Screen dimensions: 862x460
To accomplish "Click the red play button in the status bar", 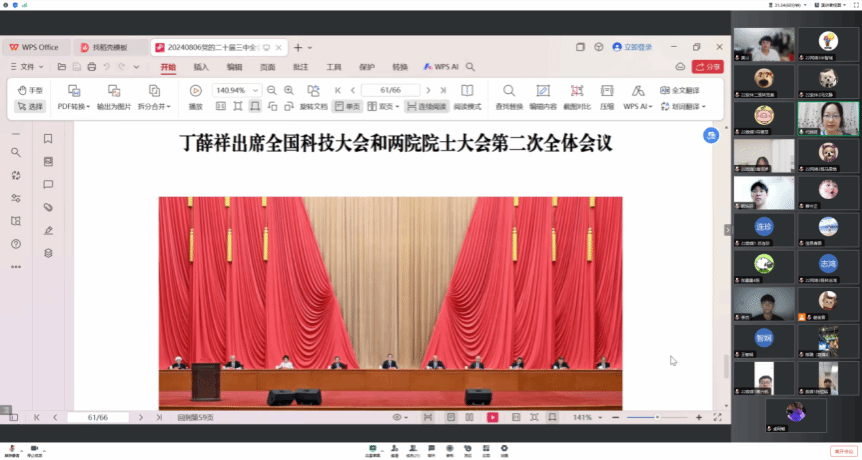I will pos(492,417).
